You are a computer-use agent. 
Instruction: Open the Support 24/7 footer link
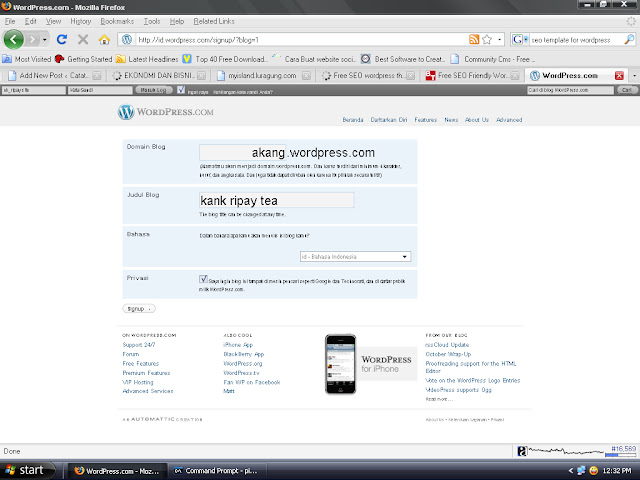click(139, 345)
